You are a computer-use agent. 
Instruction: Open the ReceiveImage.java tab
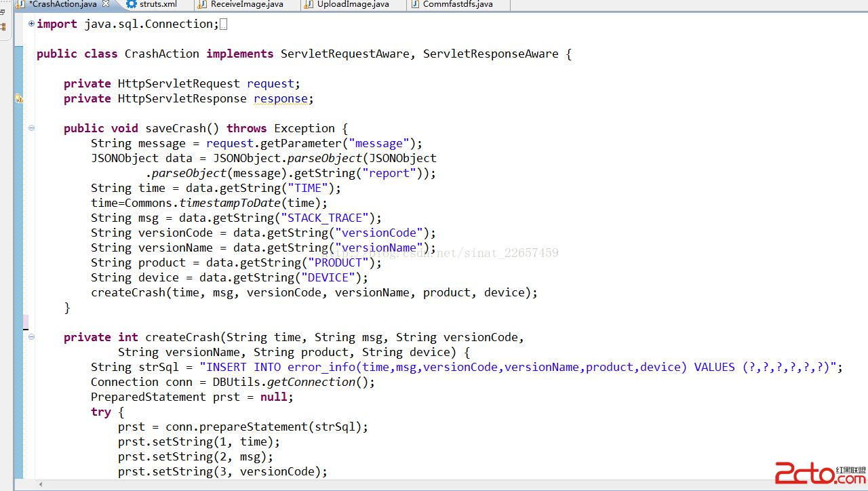point(247,4)
